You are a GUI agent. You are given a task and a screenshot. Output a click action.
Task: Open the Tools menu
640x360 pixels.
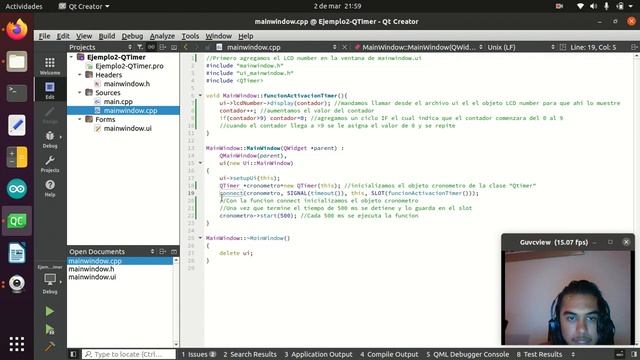tap(190, 36)
